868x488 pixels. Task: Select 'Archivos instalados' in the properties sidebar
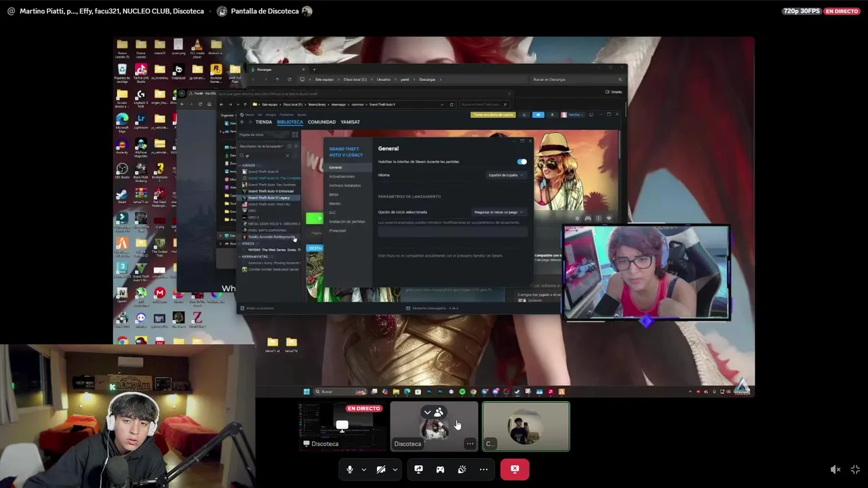344,186
